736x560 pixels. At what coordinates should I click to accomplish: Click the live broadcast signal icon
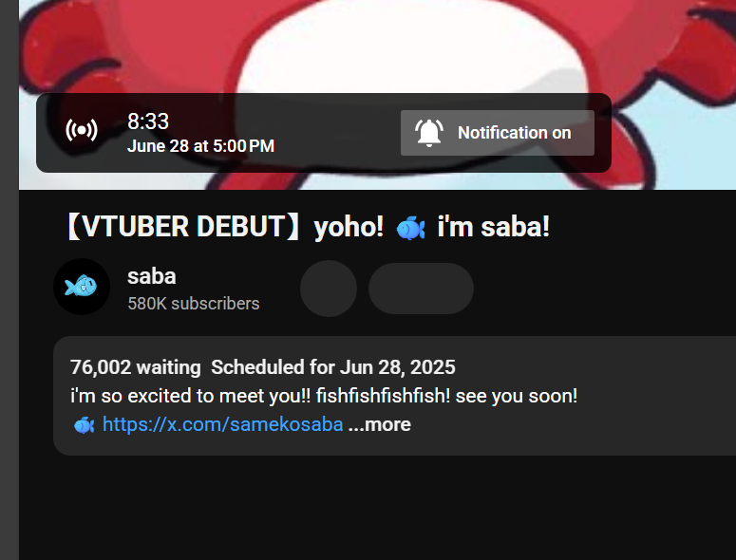[x=81, y=131]
